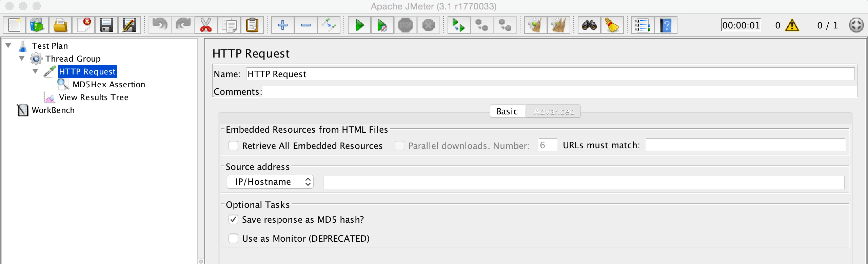Screen dimensions: 868x264
Task: Switch to the Basic tab
Action: 508,111
